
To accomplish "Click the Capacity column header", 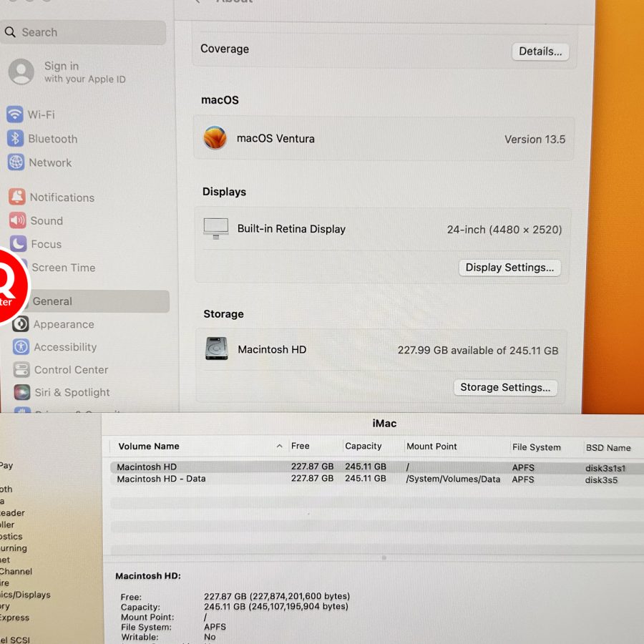I will 363,446.
